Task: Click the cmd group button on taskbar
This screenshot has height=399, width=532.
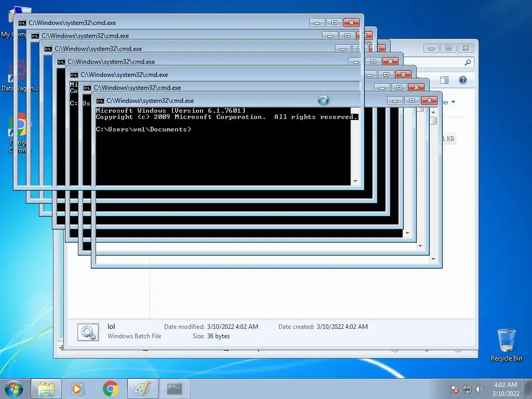Action: pos(175,389)
